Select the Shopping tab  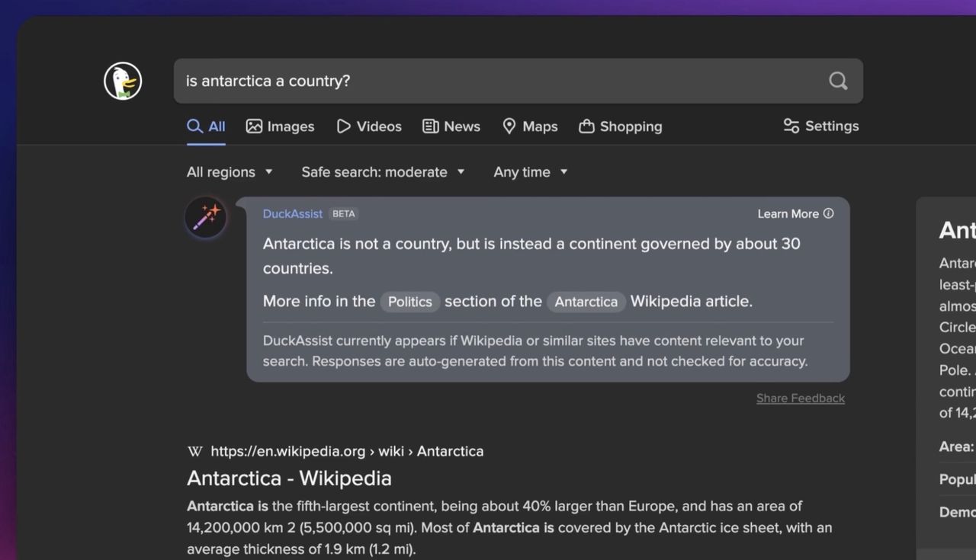[x=620, y=126]
